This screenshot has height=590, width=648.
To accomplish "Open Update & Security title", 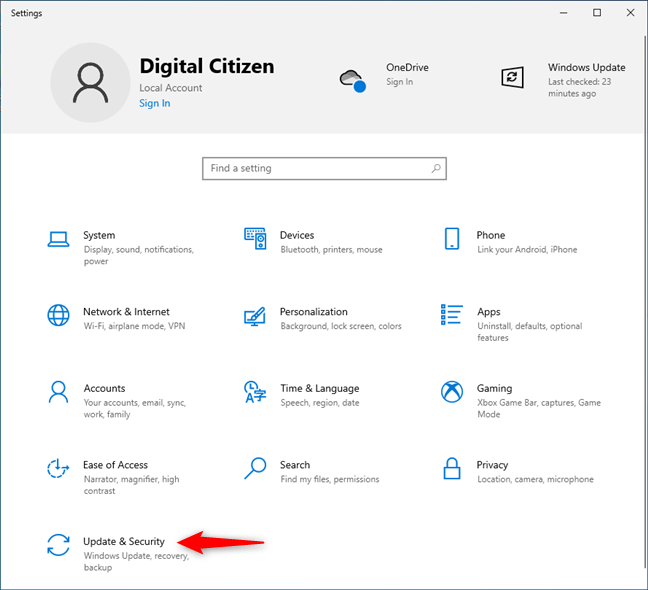I will coord(124,541).
